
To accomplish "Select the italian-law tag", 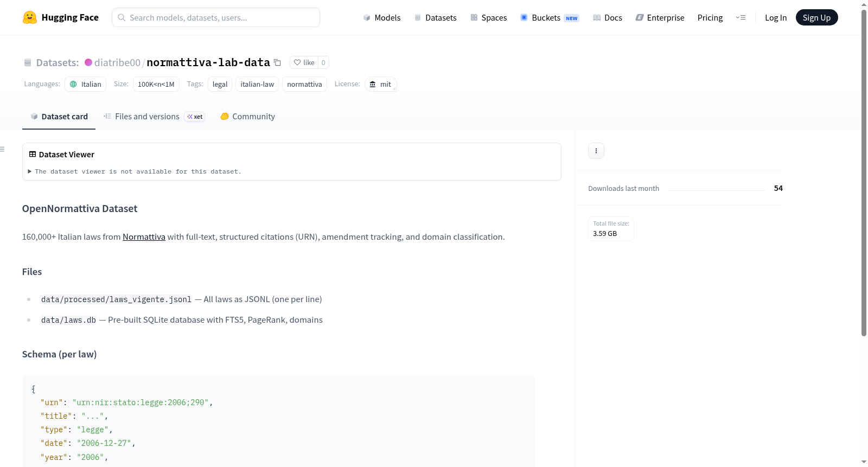I will click(x=257, y=84).
